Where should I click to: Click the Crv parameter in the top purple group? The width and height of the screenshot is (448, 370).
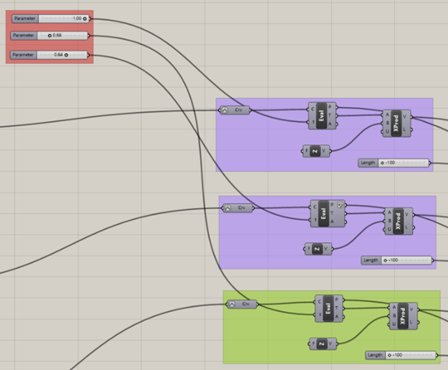click(x=235, y=110)
